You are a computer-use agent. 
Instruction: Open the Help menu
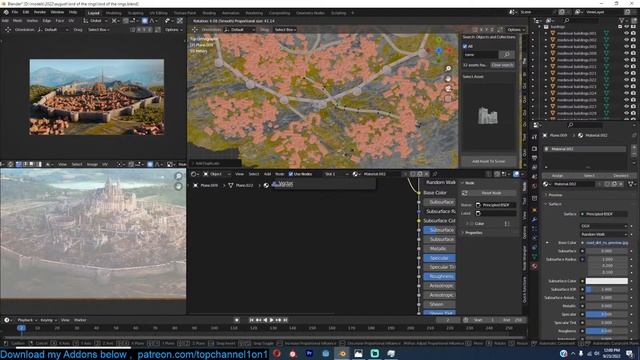point(73,13)
